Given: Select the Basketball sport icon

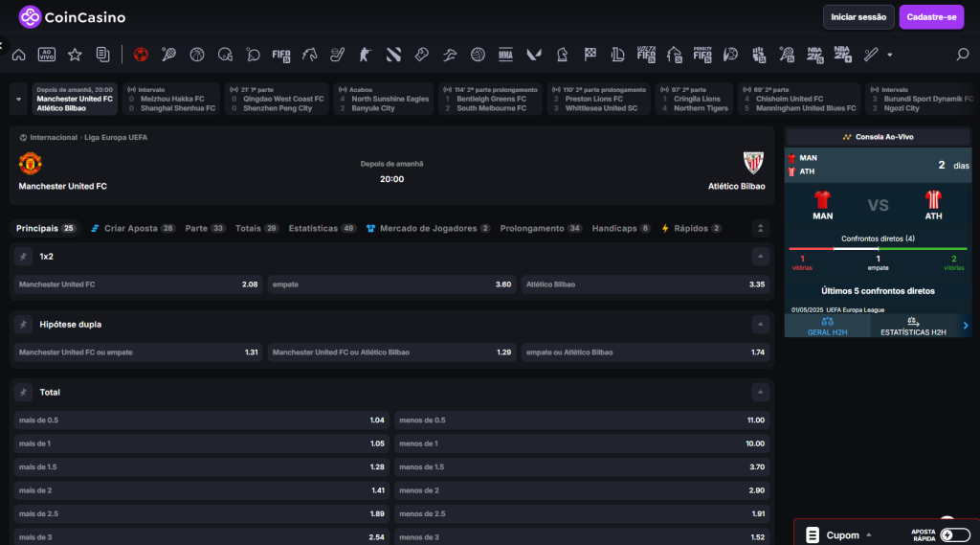Looking at the screenshot, I should 197,55.
